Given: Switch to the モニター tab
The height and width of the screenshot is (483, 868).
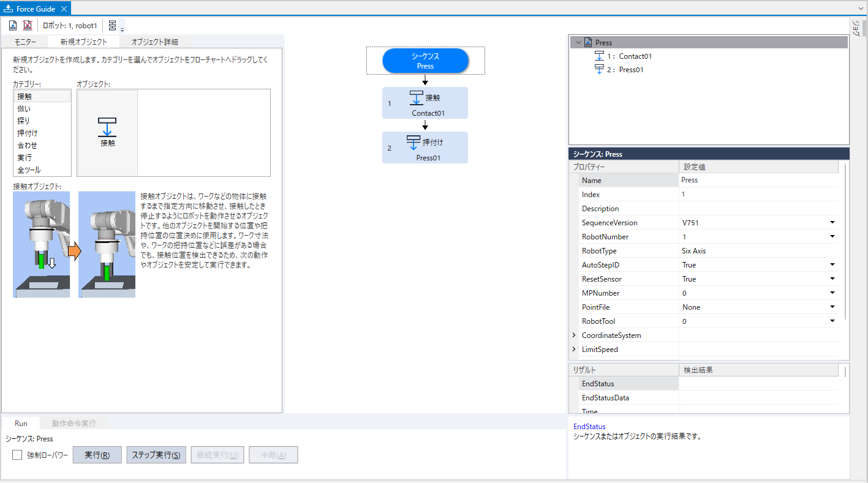Looking at the screenshot, I should [25, 42].
